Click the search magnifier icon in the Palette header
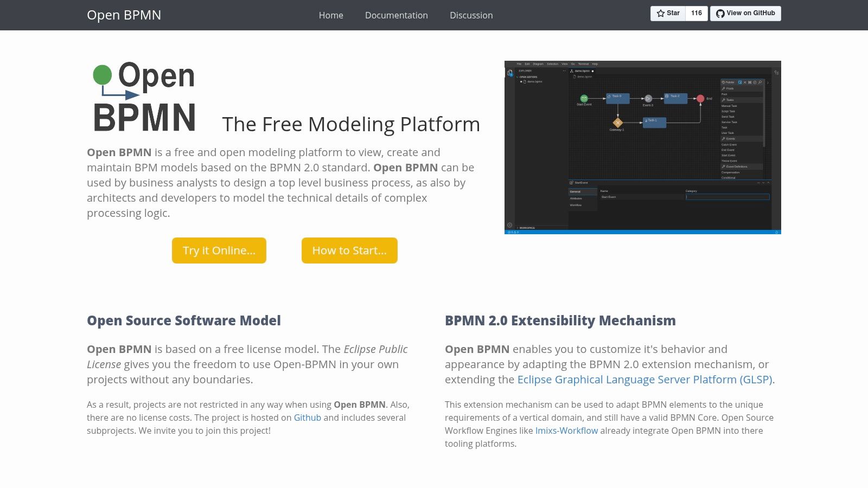 pos(760,82)
